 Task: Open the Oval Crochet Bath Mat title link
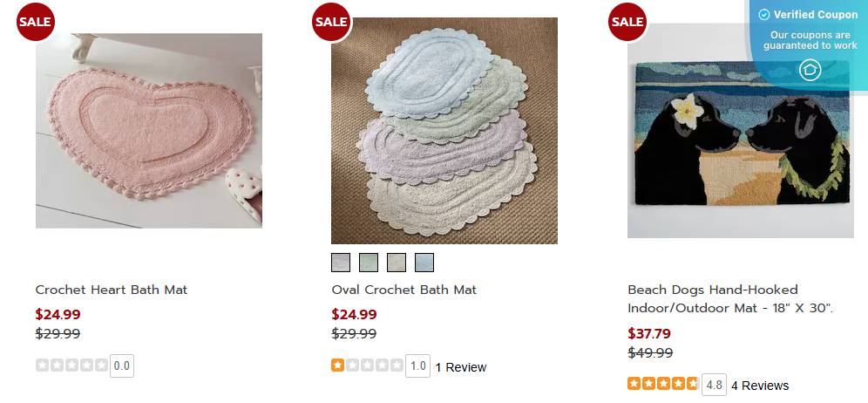404,290
